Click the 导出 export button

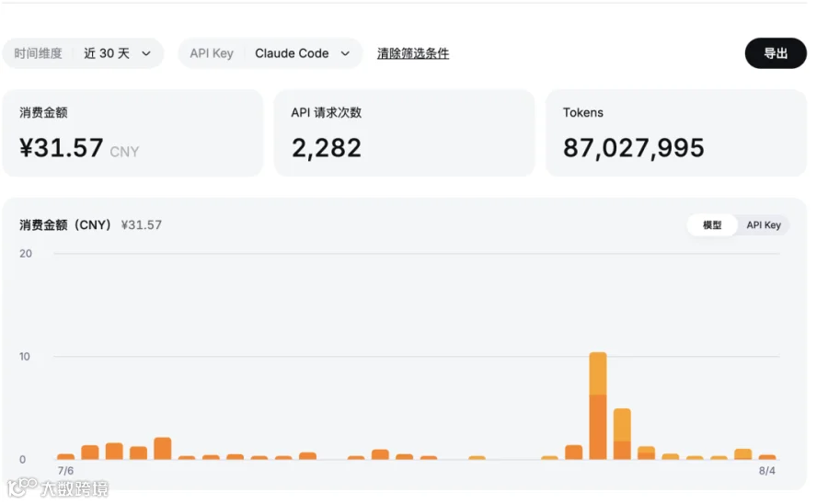(776, 53)
